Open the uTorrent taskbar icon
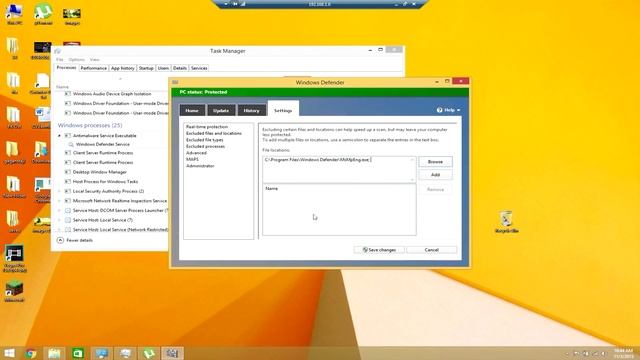The height and width of the screenshot is (360, 640). 149,353
